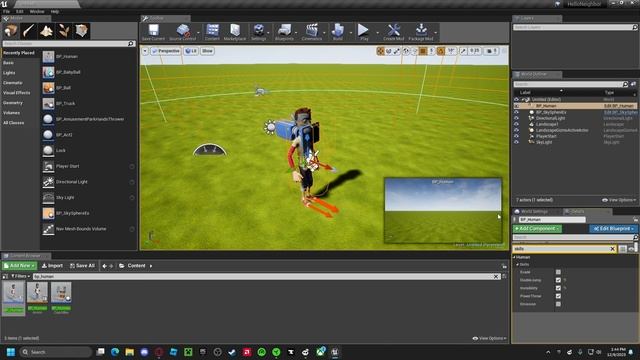640x360 pixels.
Task: Uncheck the Power Throw skill checkbox
Action: [x=558, y=296]
